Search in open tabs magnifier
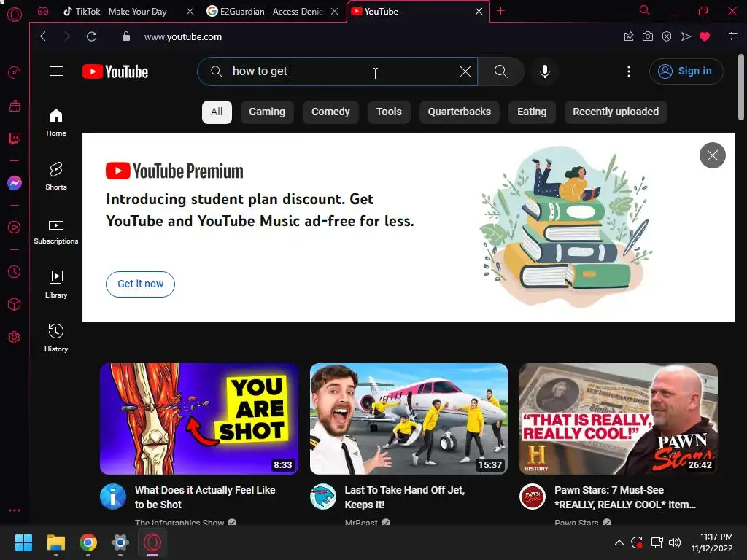 [x=645, y=10]
